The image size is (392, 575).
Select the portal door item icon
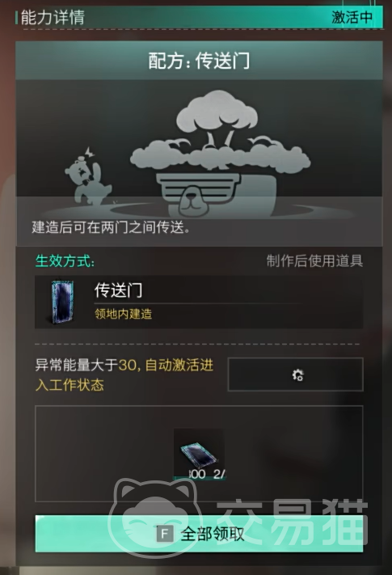click(62, 302)
